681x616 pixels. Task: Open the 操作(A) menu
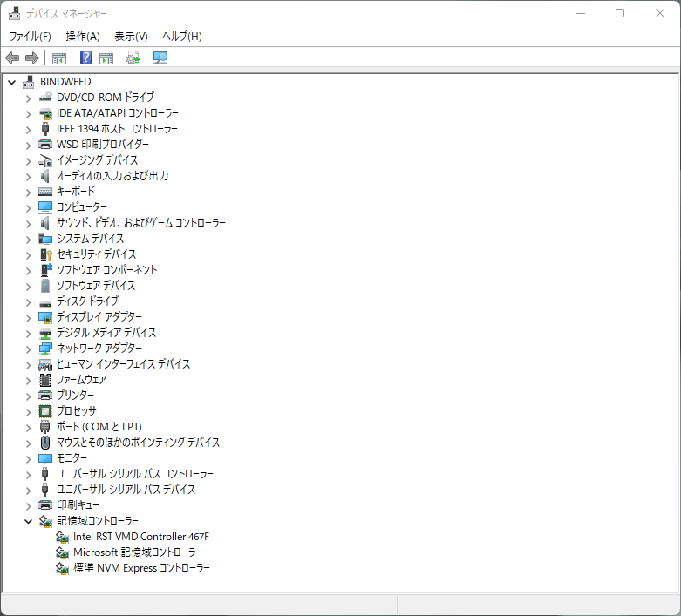83,37
